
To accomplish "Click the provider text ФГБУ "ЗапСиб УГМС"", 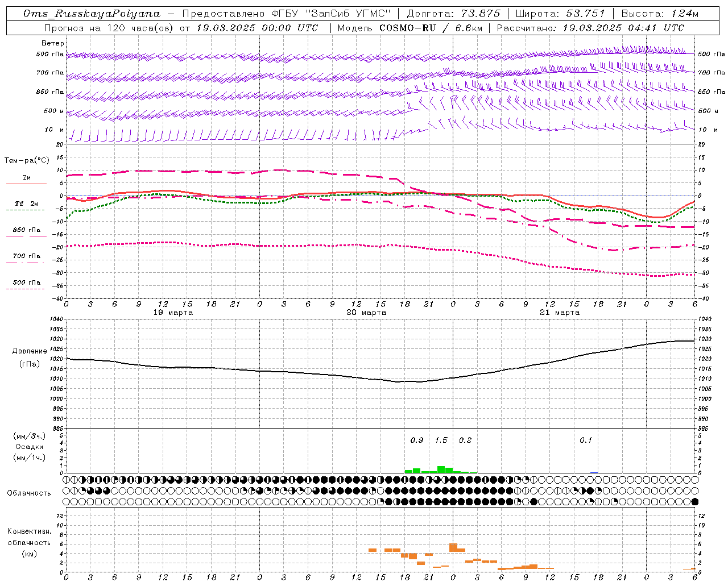I will click(330, 14).
